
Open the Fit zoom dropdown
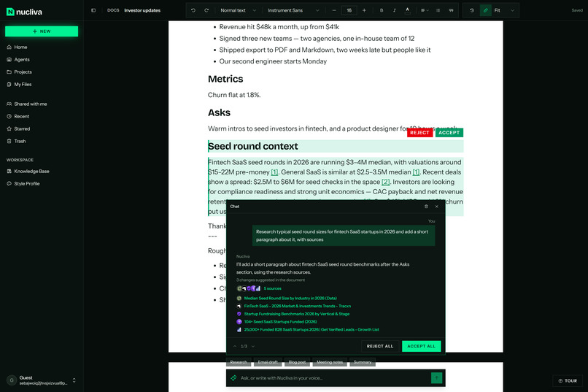504,10
